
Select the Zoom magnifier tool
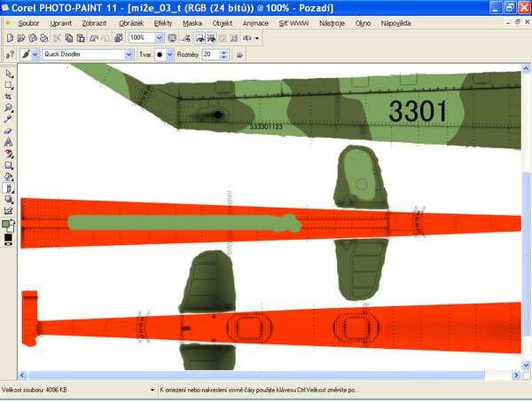point(9,107)
